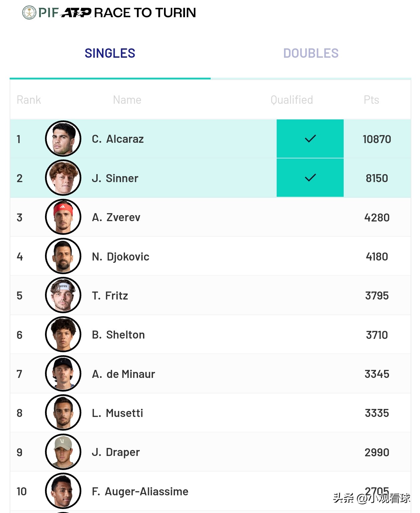420x513 pixels.
Task: Click the RACE TO TURIN title
Action: point(145,13)
